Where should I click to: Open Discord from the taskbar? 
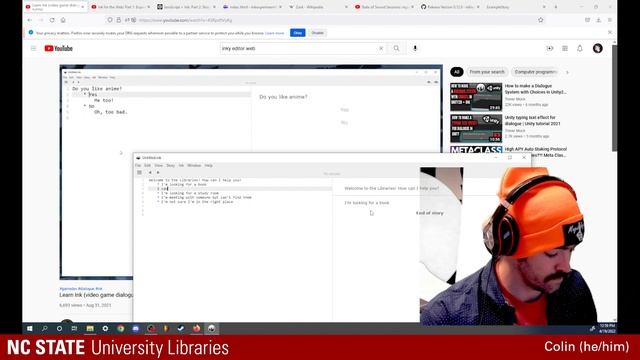click(x=136, y=328)
